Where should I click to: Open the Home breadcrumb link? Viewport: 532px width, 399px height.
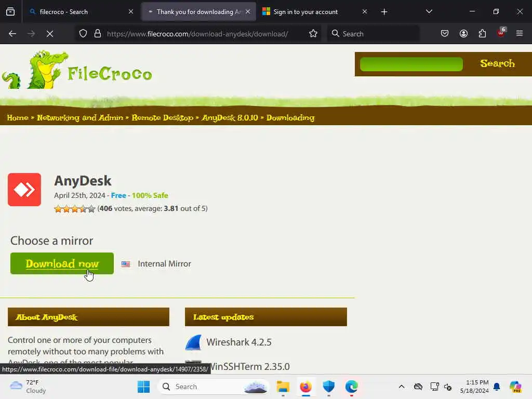pyautogui.click(x=18, y=118)
